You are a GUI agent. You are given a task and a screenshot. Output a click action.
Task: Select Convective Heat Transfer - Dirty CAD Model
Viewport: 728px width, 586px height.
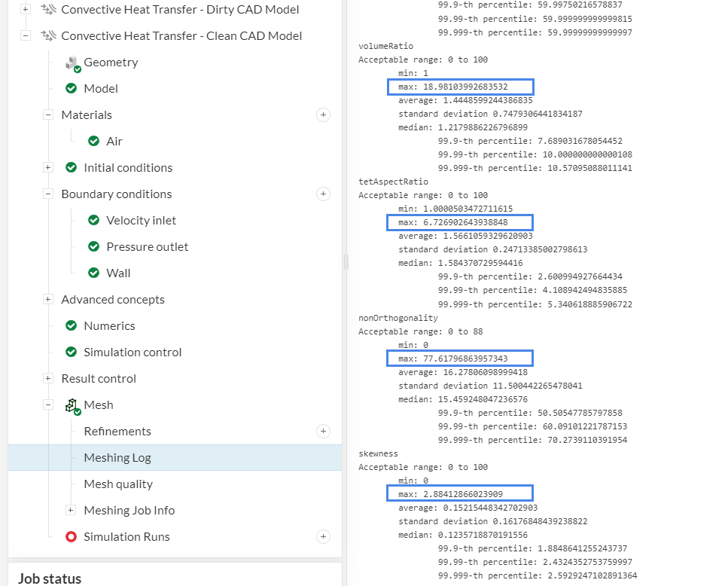[180, 10]
